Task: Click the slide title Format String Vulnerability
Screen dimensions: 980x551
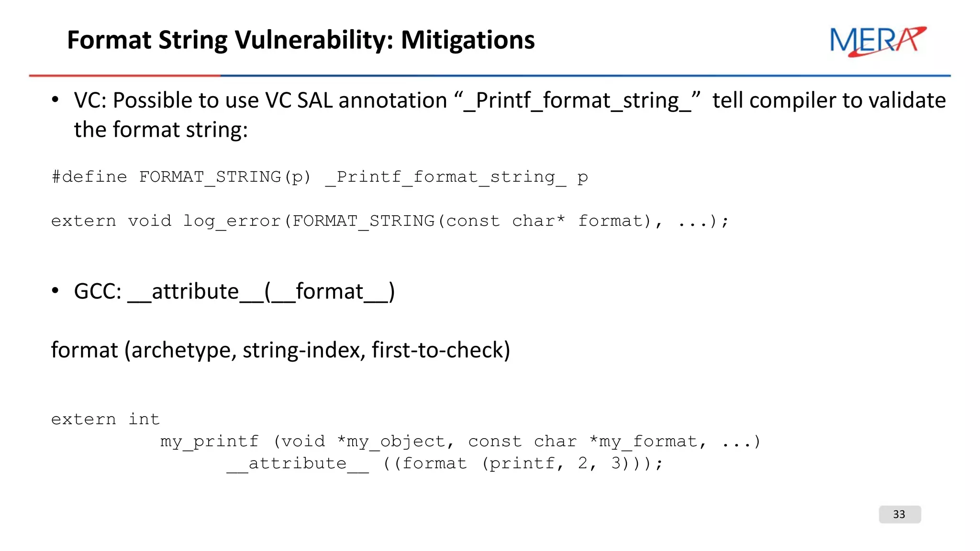Action: tap(230, 40)
